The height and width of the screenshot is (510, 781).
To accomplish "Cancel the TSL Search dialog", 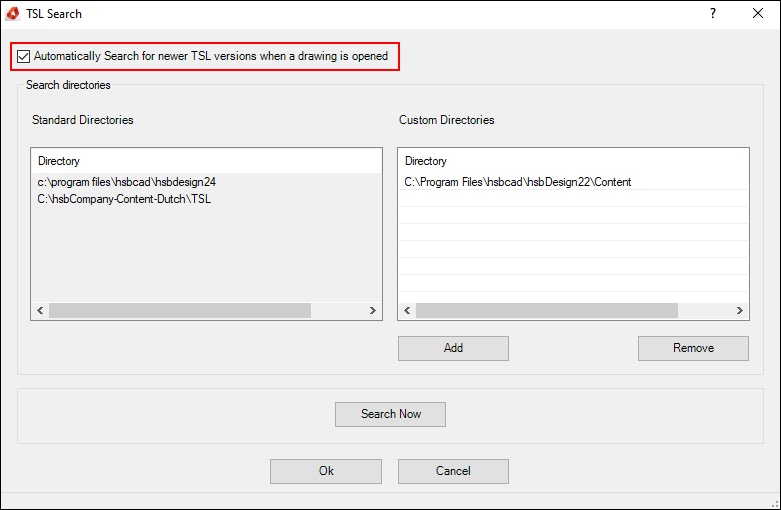I will (453, 471).
